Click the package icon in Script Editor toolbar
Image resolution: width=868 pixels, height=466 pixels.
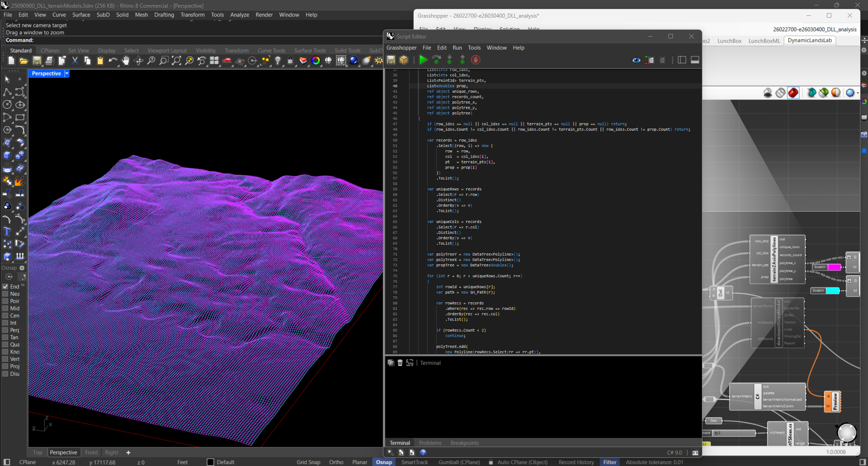404,60
